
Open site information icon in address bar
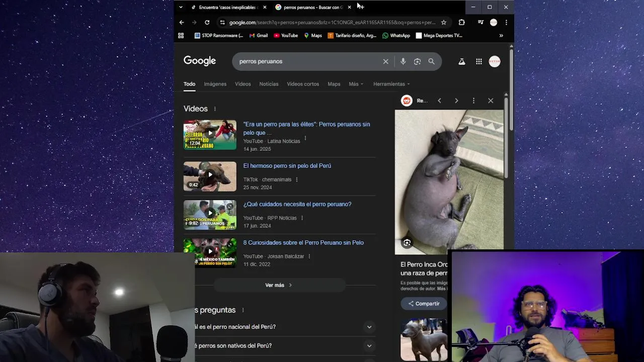pos(222,22)
